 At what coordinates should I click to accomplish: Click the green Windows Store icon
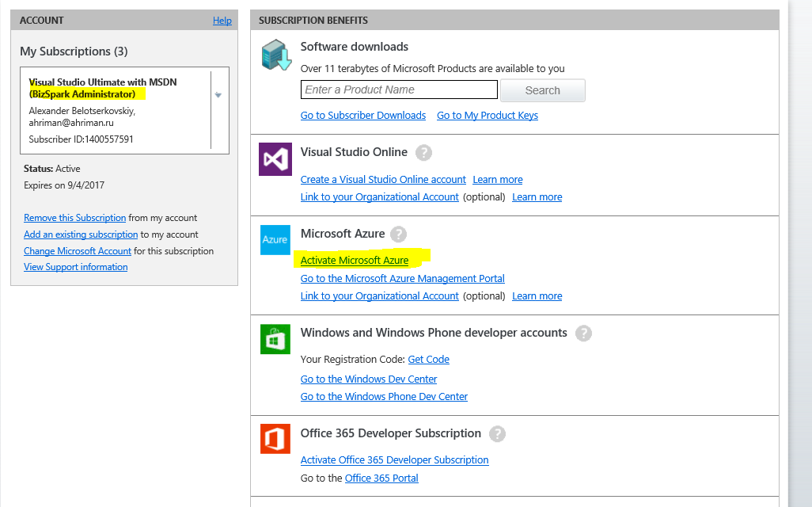[x=275, y=340]
